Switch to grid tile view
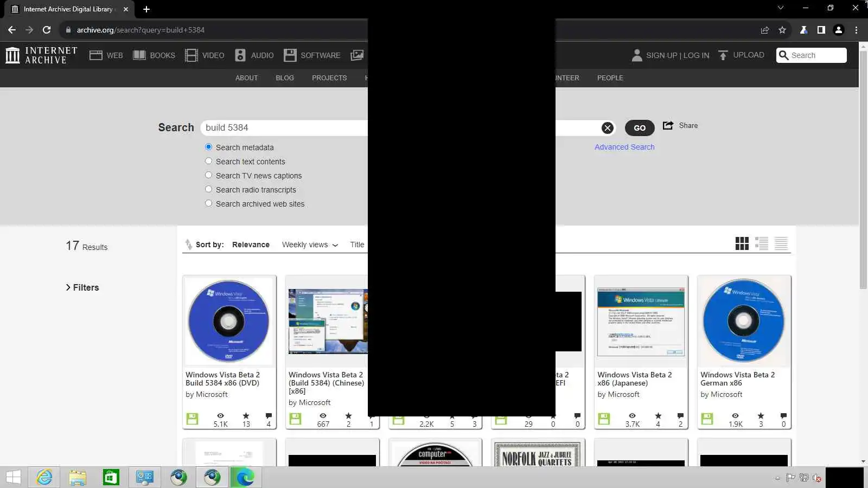 (742, 243)
